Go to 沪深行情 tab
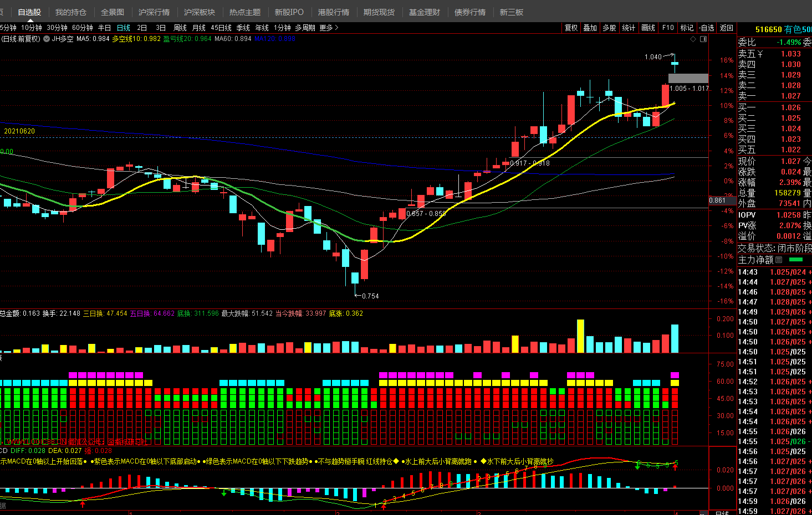The height and width of the screenshot is (515, 812). pyautogui.click(x=154, y=12)
